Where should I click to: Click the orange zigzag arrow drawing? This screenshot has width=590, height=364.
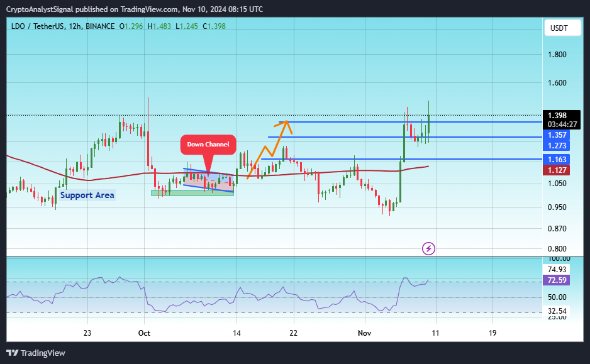click(269, 149)
